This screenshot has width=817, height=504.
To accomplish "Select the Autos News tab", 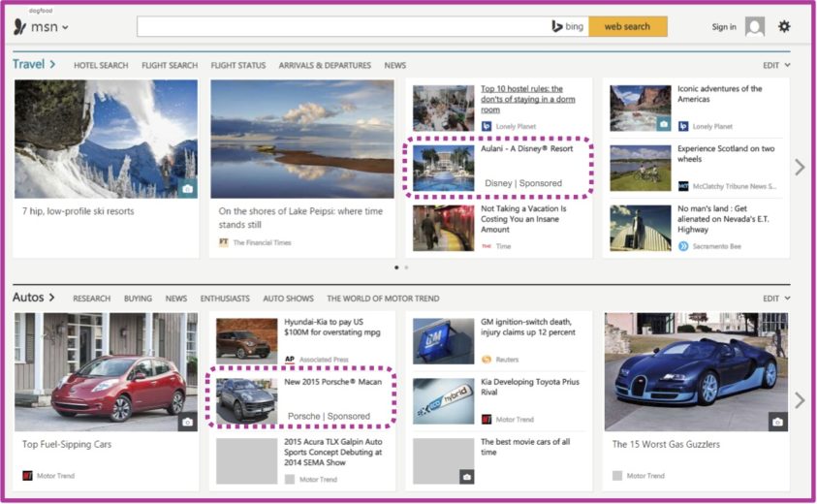I will 176,299.
